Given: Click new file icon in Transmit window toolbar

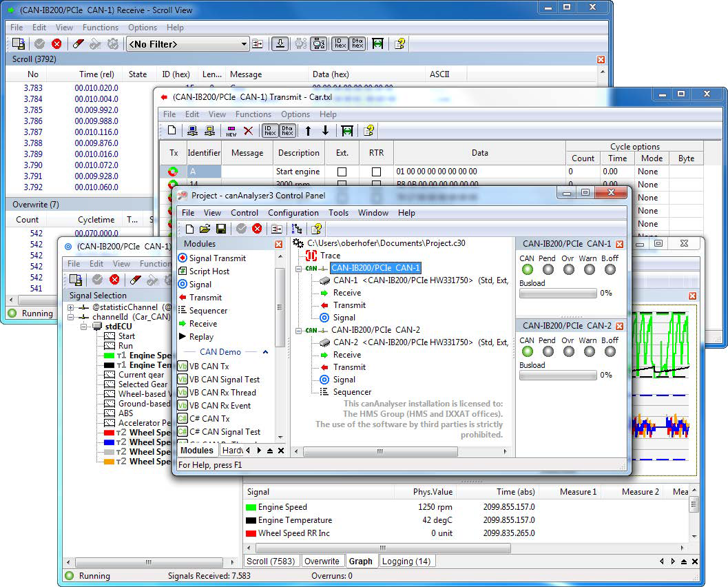Looking at the screenshot, I should 171,130.
